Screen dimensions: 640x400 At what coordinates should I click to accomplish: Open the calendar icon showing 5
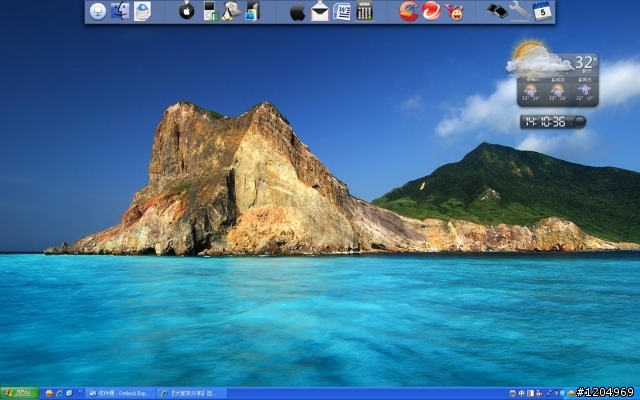[x=542, y=11]
